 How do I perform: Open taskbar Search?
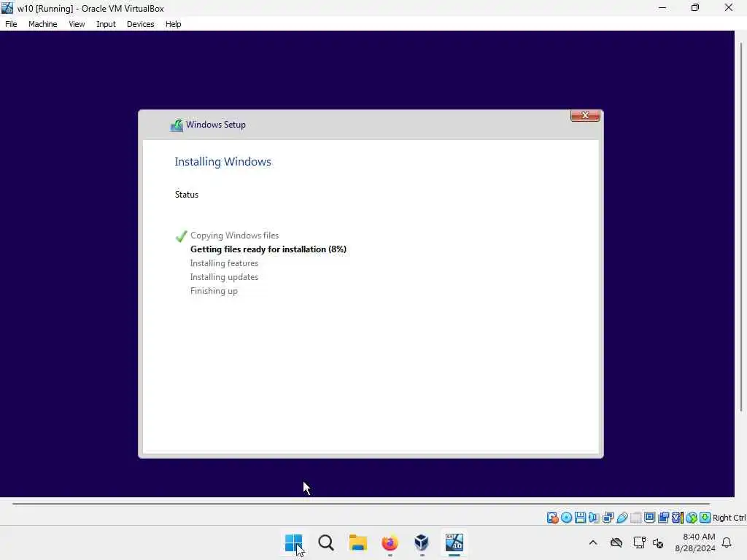pyautogui.click(x=326, y=542)
